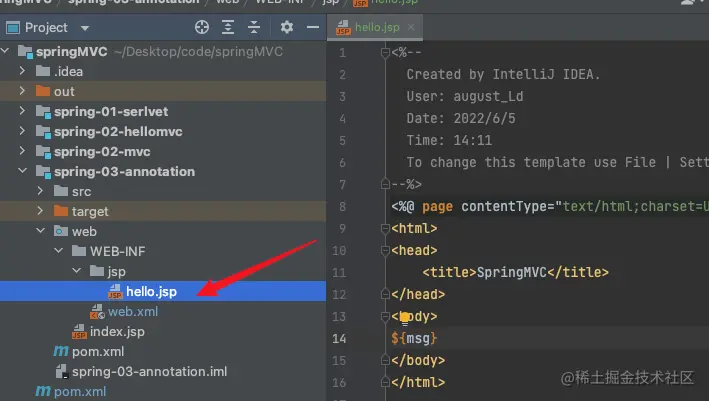The width and height of the screenshot is (709, 401).
Task: Click the web.xml file icon
Action: pos(97,311)
